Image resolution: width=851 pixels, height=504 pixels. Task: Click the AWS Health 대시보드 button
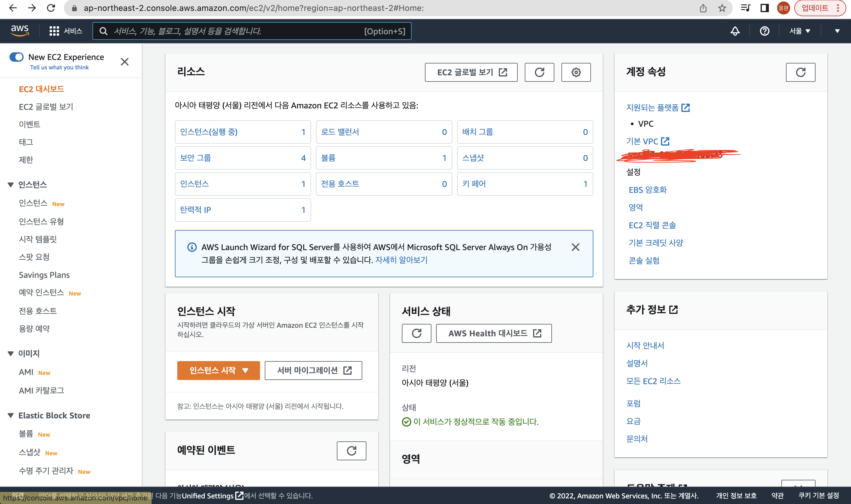click(x=493, y=333)
